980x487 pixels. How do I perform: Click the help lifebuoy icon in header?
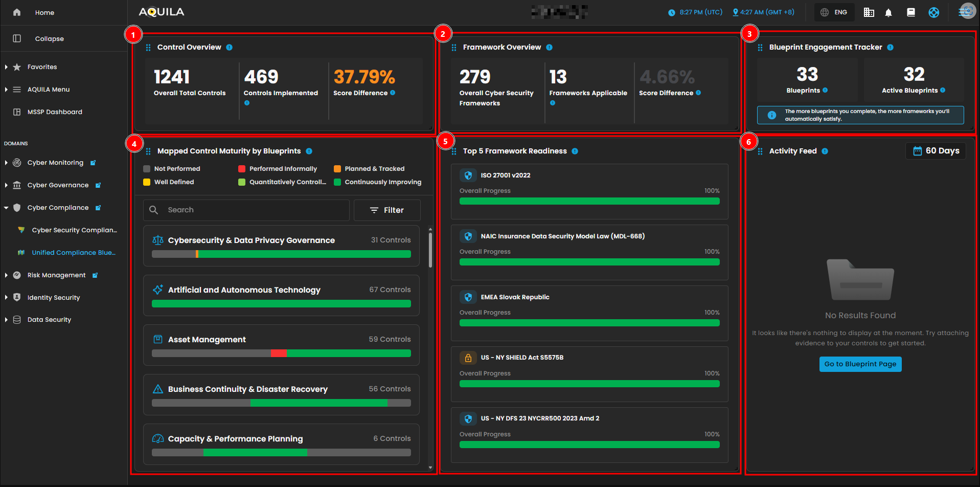pyautogui.click(x=933, y=13)
